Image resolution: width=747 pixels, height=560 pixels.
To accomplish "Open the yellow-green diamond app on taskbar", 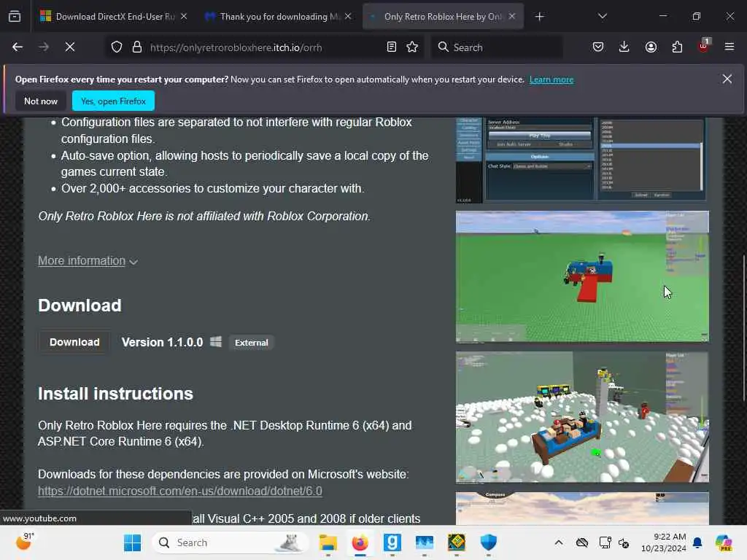I will (457, 542).
